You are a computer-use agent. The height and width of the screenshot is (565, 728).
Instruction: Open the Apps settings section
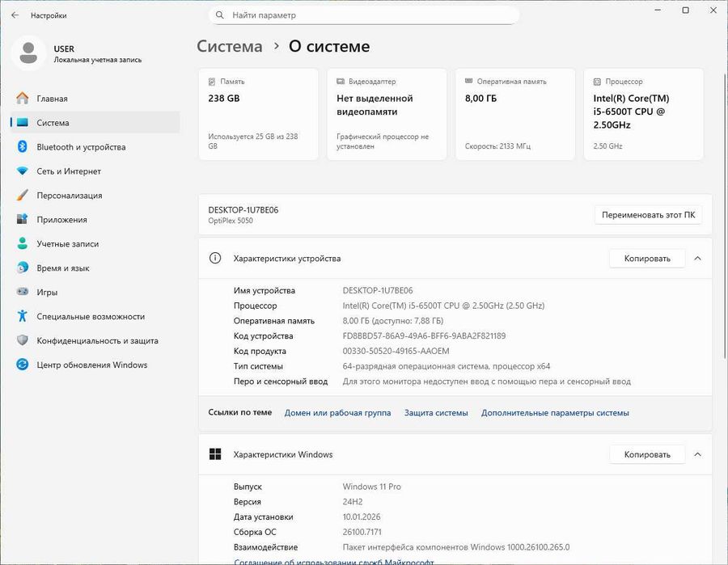[61, 220]
